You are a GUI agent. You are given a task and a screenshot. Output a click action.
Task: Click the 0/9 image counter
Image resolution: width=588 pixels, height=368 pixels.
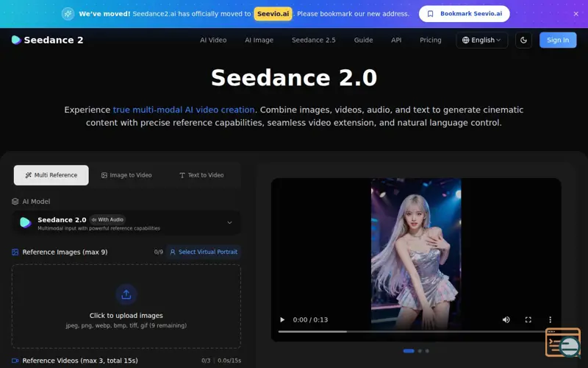159,252
